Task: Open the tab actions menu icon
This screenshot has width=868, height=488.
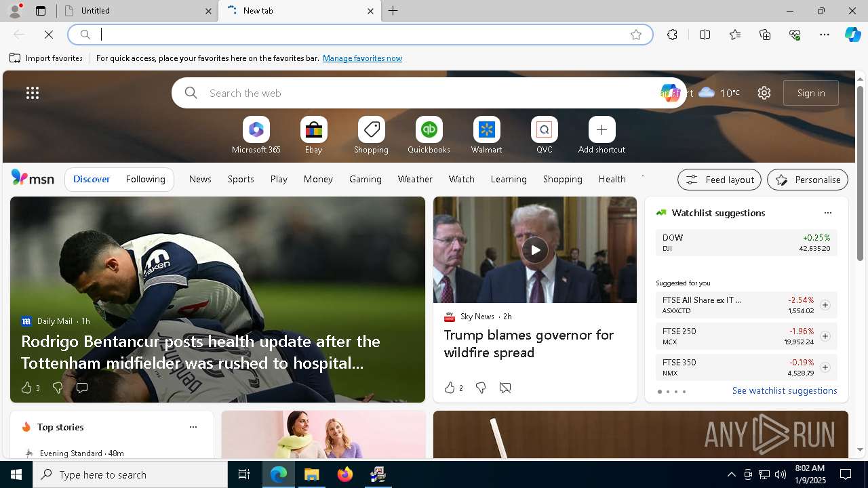Action: [41, 11]
